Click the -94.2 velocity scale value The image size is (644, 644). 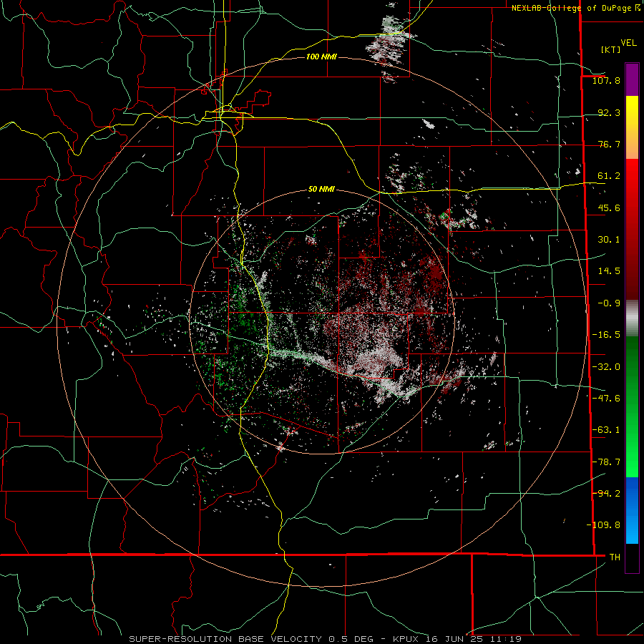[x=606, y=493]
